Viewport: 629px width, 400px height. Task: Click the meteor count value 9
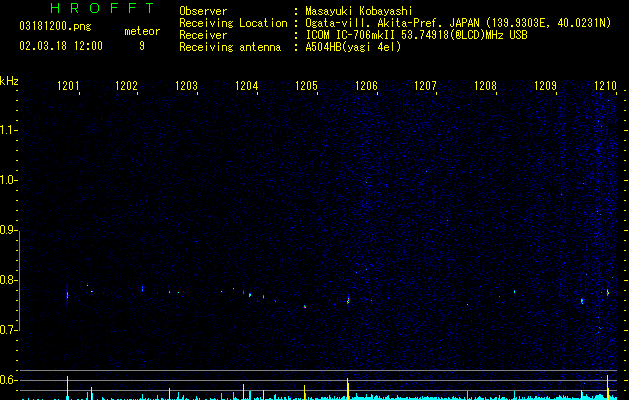point(142,46)
